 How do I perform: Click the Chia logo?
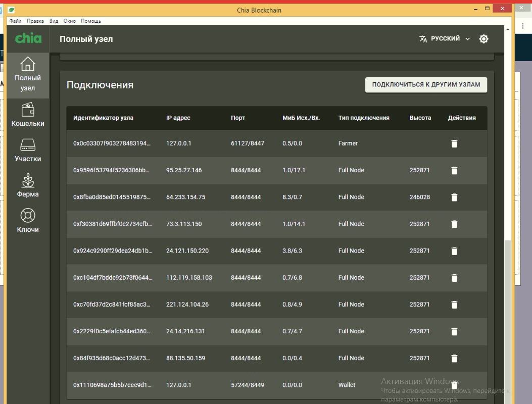[28, 38]
